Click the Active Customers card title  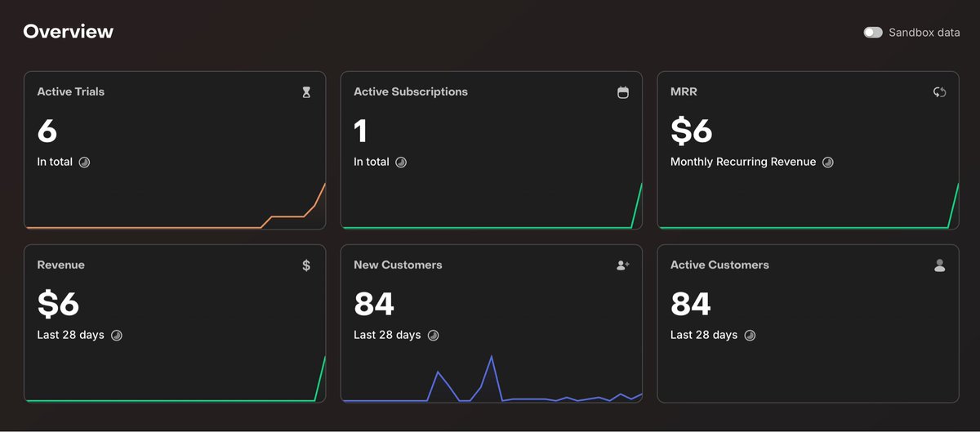(x=719, y=265)
